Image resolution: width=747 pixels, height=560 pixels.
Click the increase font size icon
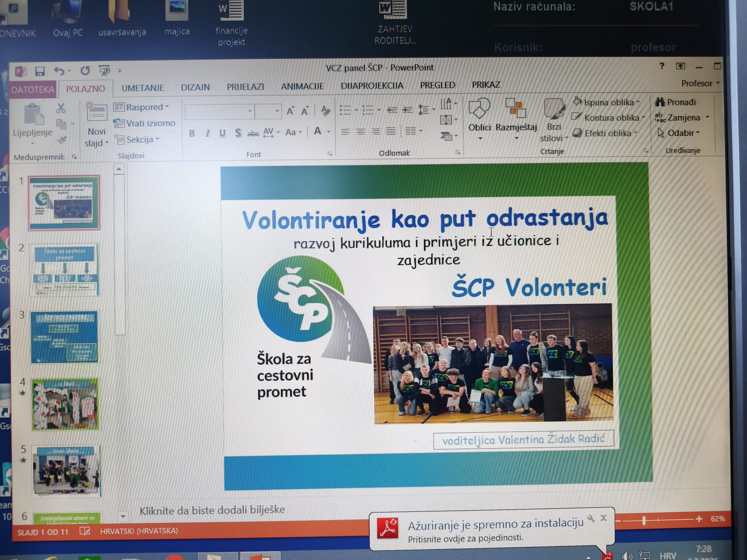click(x=290, y=111)
